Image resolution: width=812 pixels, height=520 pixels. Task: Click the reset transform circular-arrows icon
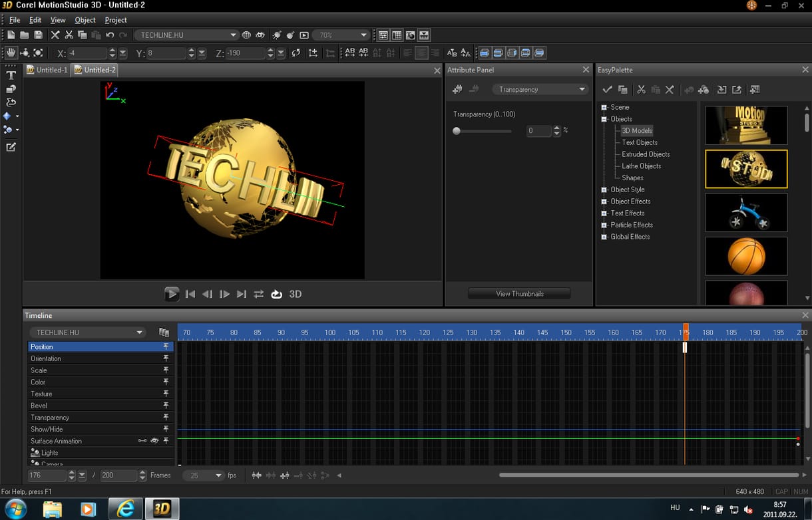point(296,53)
